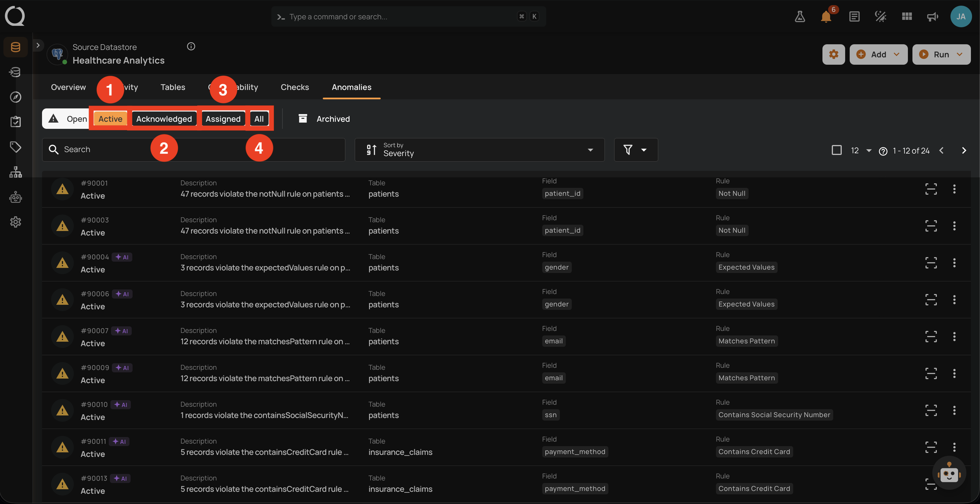Click Healthcare Analytics datastore title

click(118, 60)
